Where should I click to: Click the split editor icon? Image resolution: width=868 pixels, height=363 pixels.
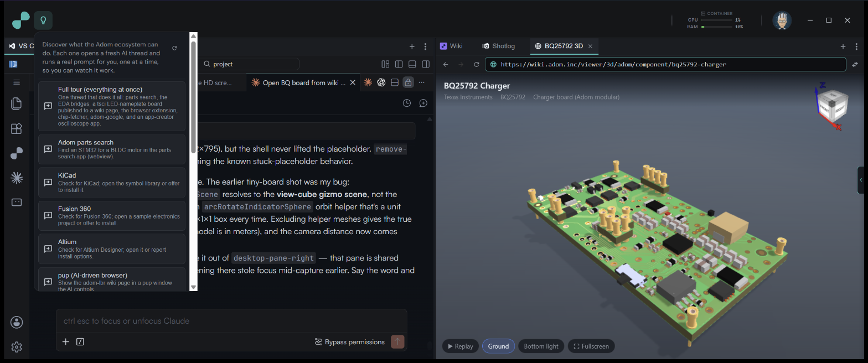(x=395, y=82)
